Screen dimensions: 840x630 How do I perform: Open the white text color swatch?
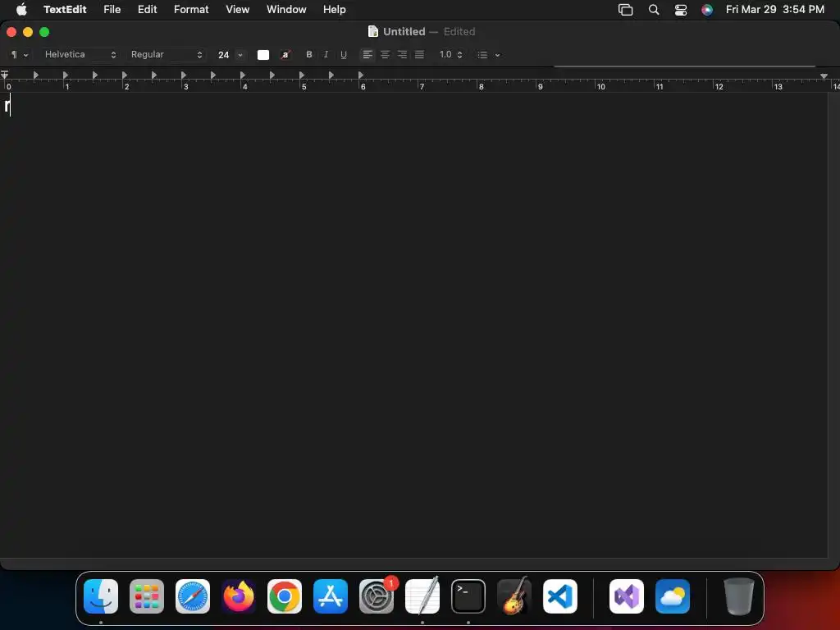(263, 55)
